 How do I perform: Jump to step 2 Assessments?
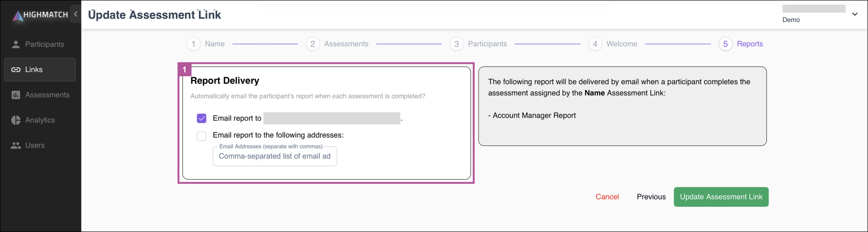[x=337, y=44]
